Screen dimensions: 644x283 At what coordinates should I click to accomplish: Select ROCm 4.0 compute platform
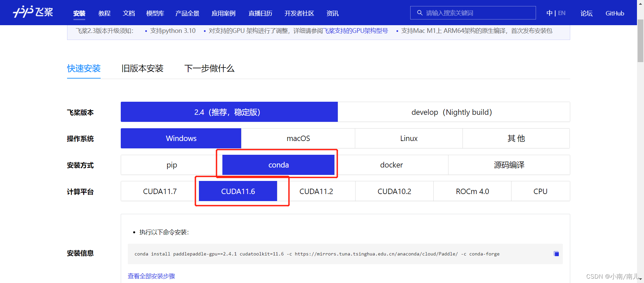click(472, 191)
